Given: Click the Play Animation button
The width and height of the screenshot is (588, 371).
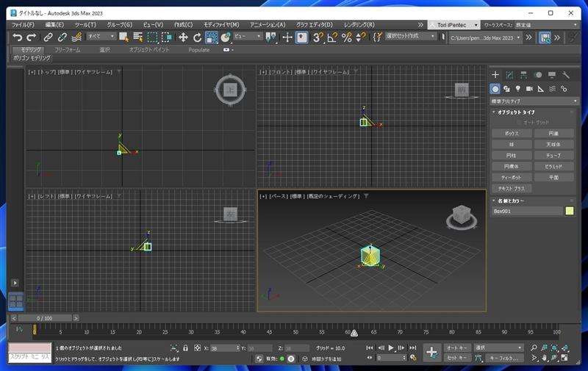Looking at the screenshot, I should coord(391,348).
